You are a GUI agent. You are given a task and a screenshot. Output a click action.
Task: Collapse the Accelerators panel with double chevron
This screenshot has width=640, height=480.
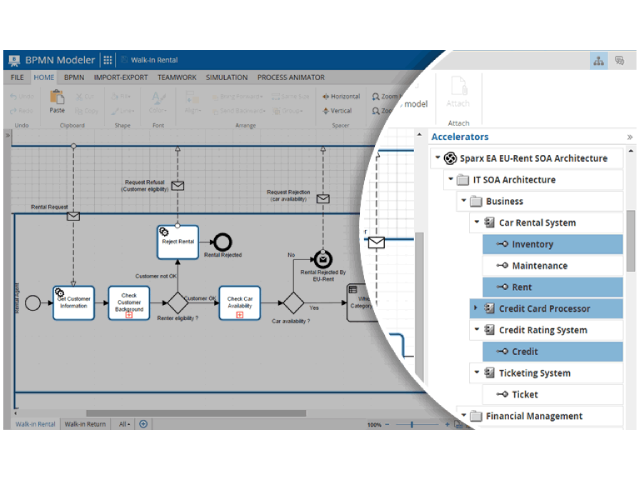[x=630, y=137]
